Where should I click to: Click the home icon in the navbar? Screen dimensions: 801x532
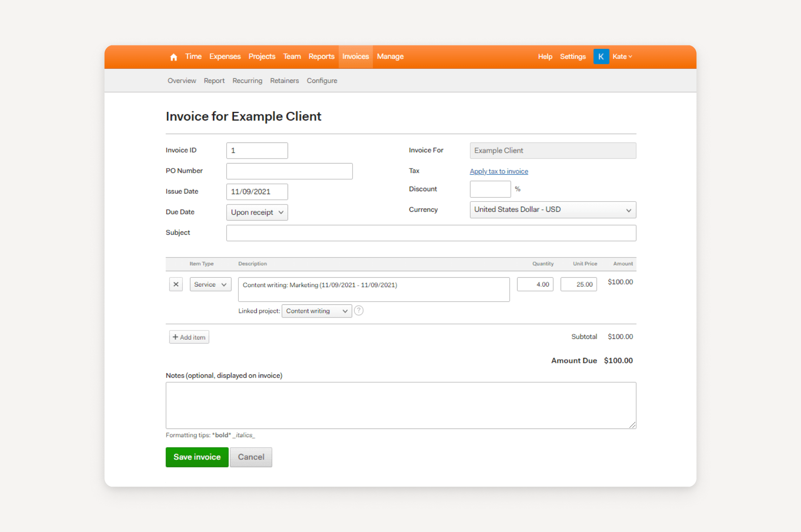pyautogui.click(x=173, y=57)
